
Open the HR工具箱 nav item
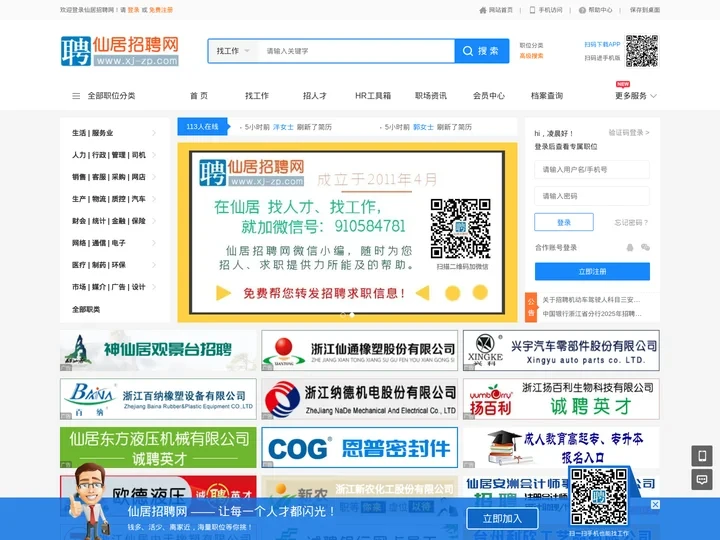tap(373, 96)
